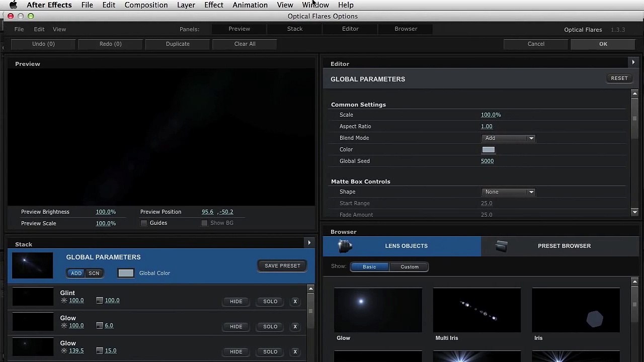644x362 pixels.
Task: Click the Lens Objects camera lens icon
Action: (345, 246)
